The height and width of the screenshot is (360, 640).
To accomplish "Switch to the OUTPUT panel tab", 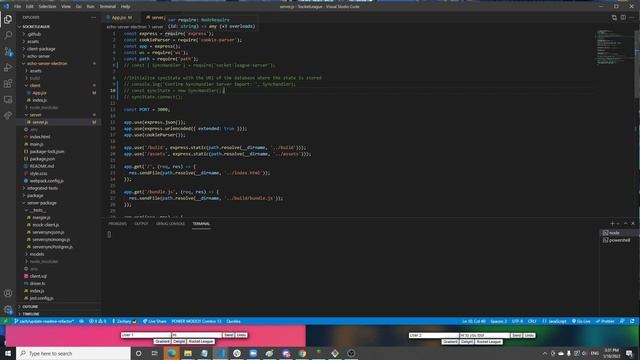I will (141, 224).
